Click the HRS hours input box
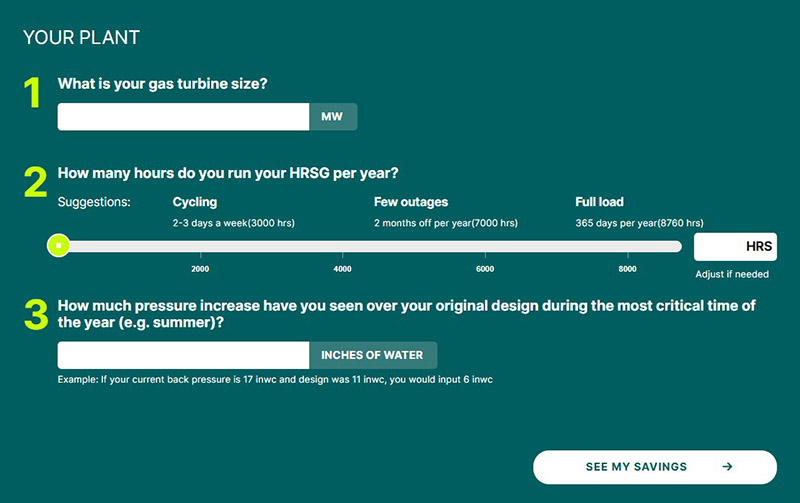800x503 pixels. click(735, 246)
